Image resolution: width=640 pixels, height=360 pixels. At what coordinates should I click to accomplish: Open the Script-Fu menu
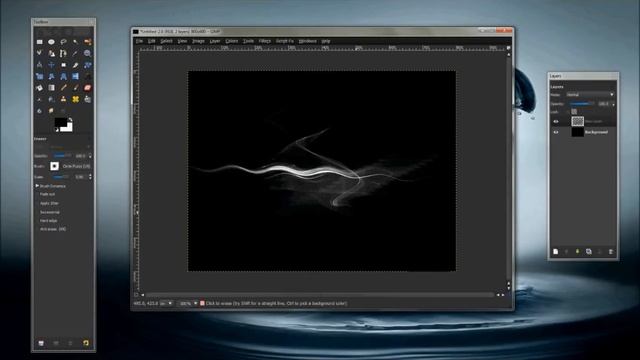pos(284,41)
